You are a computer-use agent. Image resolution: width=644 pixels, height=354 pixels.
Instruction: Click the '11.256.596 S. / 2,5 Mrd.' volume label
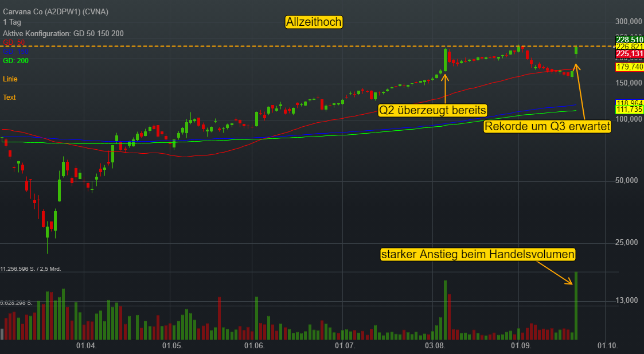tap(30, 269)
